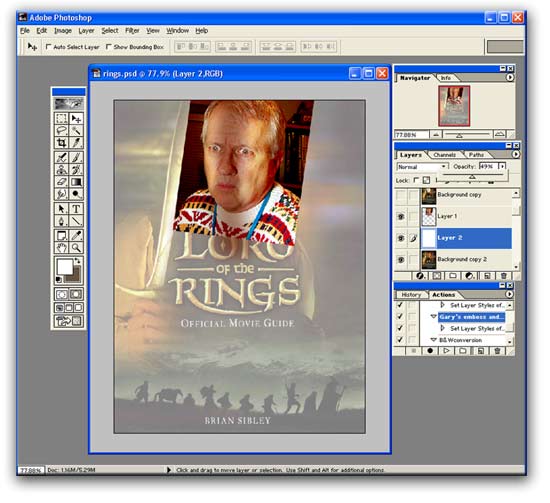Delete action using Actions panel trash
The height and width of the screenshot is (503, 550).
pos(497,351)
